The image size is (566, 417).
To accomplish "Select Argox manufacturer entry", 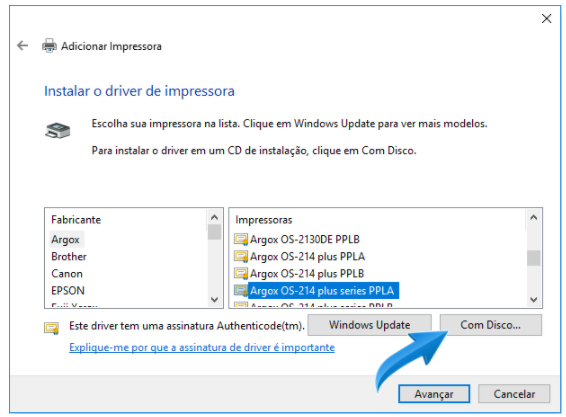I will (x=65, y=239).
